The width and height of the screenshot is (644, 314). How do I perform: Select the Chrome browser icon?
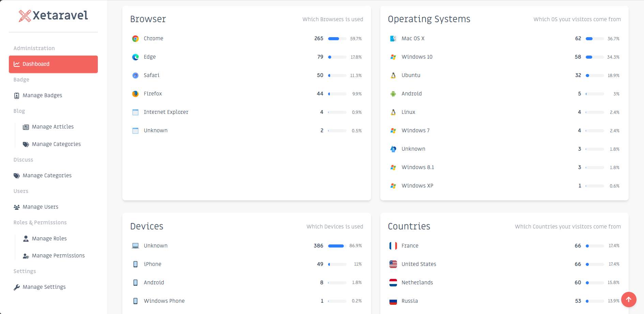(x=135, y=38)
